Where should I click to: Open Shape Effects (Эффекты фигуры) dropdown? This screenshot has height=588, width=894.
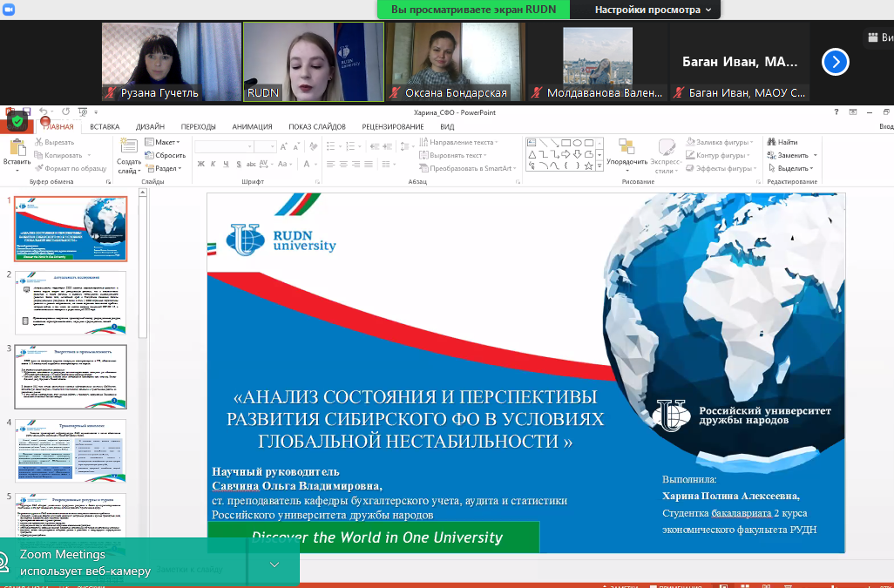click(721, 168)
